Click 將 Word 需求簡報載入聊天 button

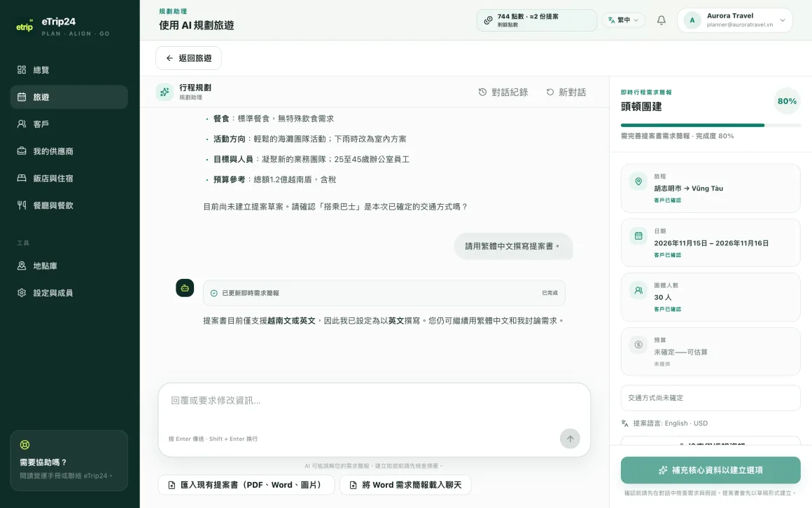pos(405,485)
